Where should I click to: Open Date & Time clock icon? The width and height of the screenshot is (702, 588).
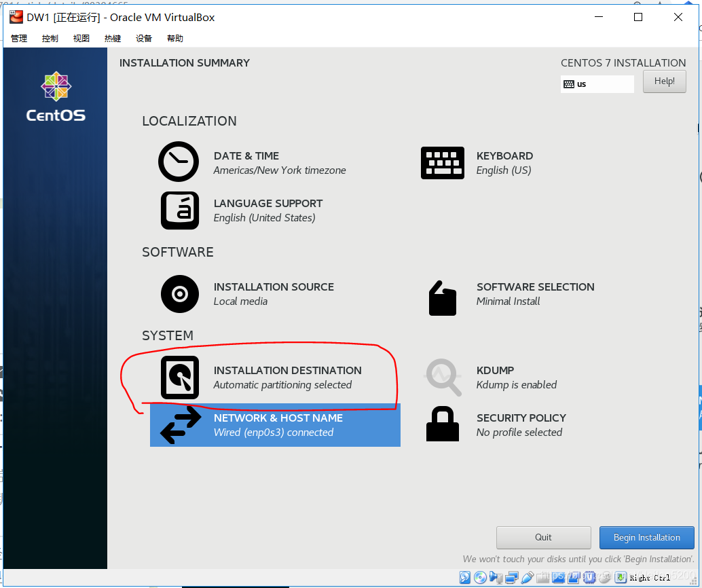(179, 162)
